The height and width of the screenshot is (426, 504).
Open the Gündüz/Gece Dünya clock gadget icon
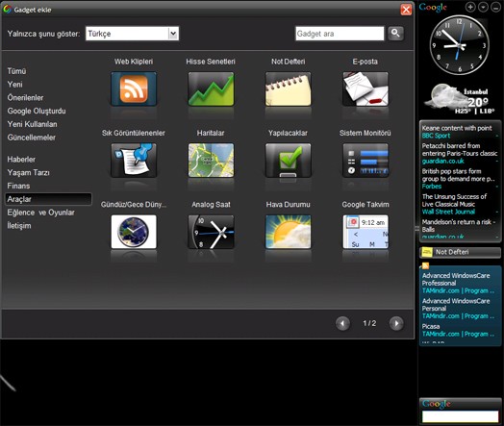click(x=134, y=232)
